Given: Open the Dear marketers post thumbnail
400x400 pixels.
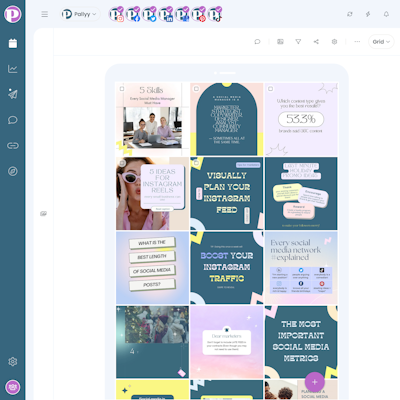Looking at the screenshot, I should coord(227,342).
